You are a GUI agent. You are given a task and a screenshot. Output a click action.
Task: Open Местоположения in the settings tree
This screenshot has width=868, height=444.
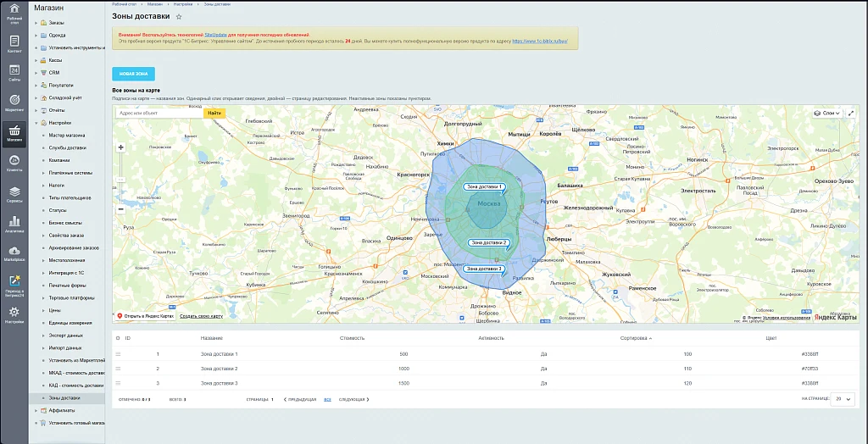coord(67,260)
